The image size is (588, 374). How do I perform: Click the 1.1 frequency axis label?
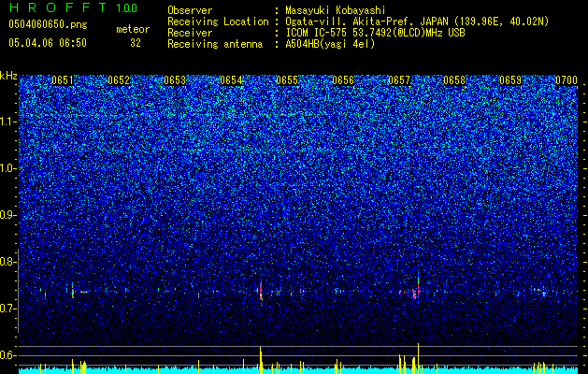[x=8, y=122]
